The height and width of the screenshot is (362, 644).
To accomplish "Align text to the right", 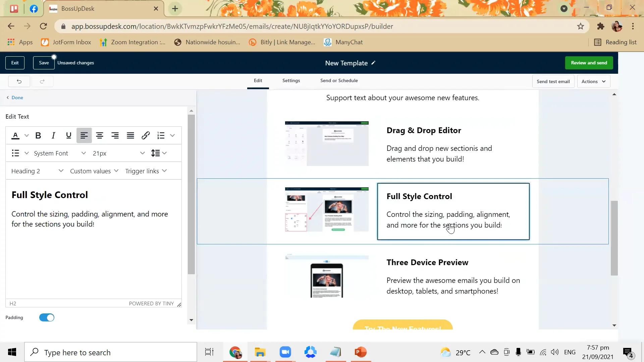I will click(115, 135).
